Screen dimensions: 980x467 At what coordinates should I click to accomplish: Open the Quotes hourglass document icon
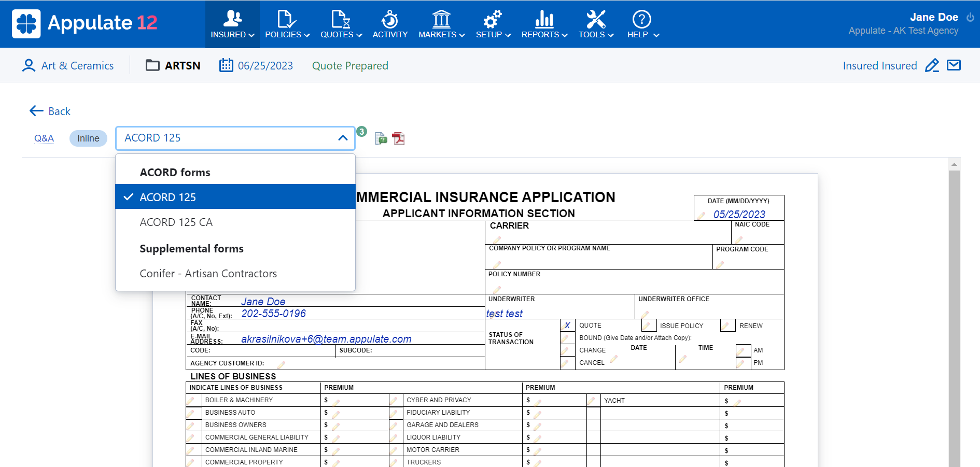pos(341,19)
